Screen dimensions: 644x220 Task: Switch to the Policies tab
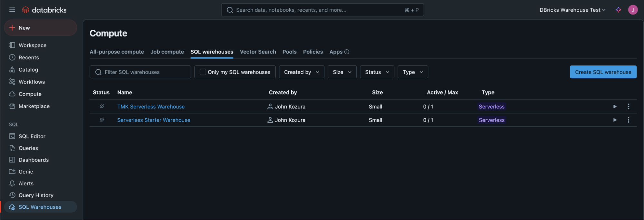point(313,52)
